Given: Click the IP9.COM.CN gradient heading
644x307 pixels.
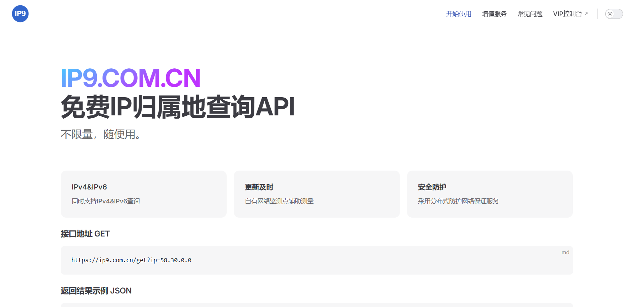Looking at the screenshot, I should tap(131, 78).
